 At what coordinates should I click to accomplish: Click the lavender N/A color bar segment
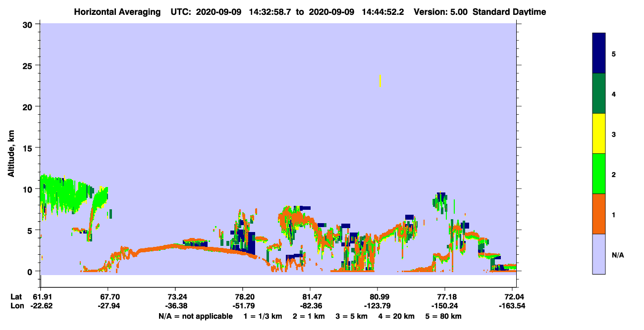point(599,254)
